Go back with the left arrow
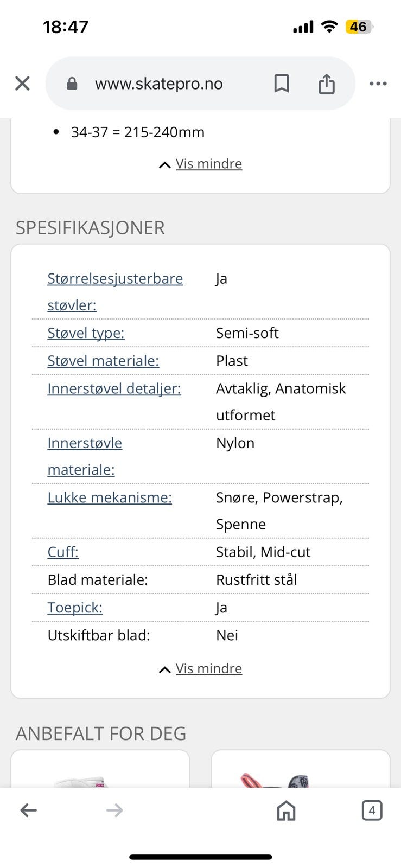The image size is (401, 868). tap(28, 810)
